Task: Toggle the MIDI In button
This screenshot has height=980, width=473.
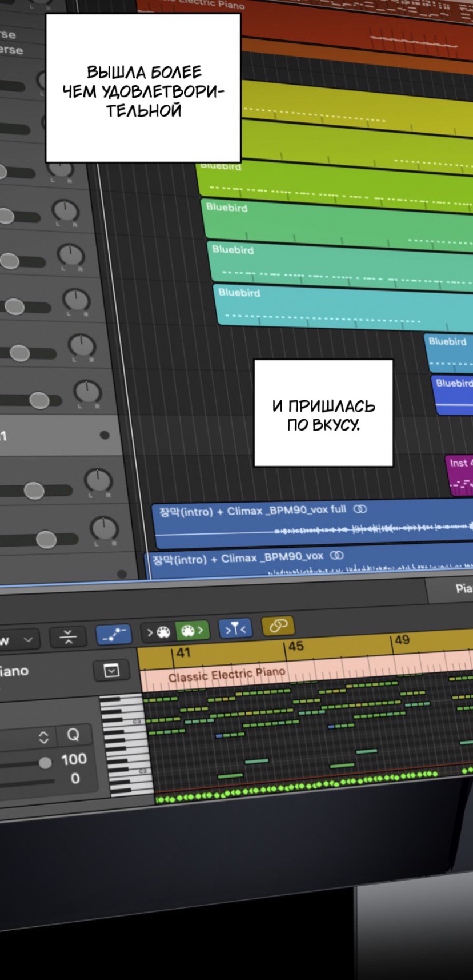Action: [x=158, y=632]
